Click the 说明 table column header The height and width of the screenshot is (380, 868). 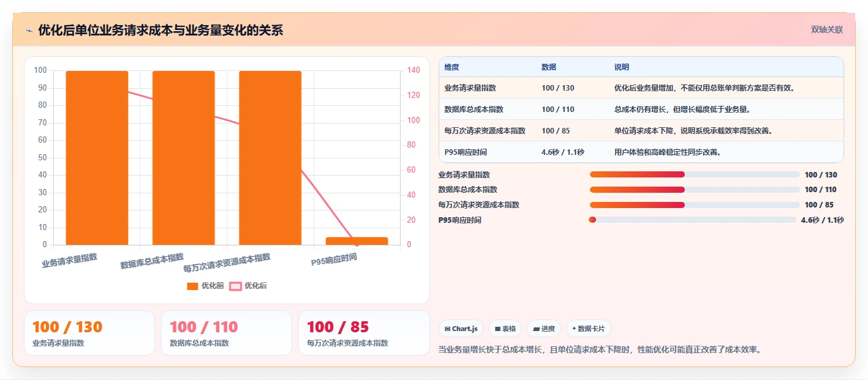pos(622,67)
